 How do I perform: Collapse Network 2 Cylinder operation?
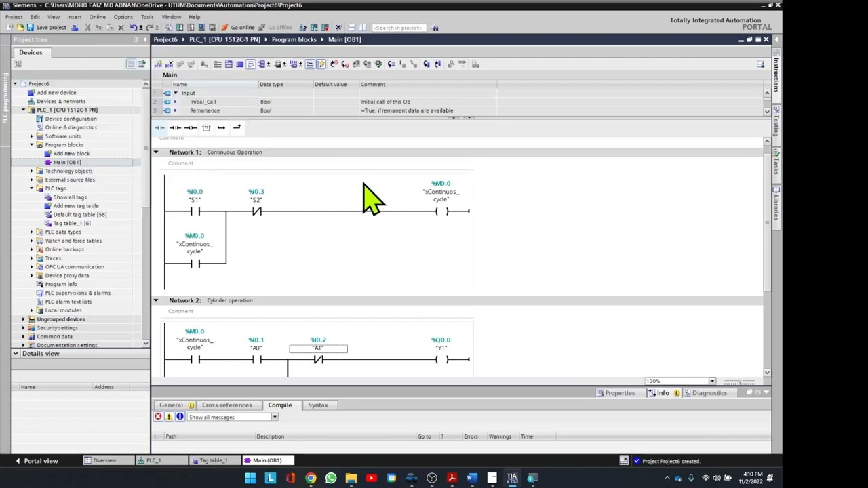click(155, 300)
